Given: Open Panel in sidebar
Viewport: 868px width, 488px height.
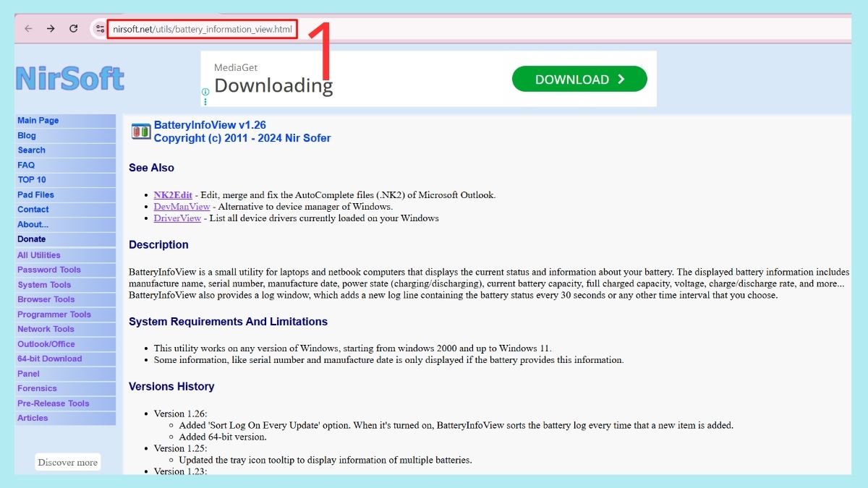Looking at the screenshot, I should pos(29,374).
